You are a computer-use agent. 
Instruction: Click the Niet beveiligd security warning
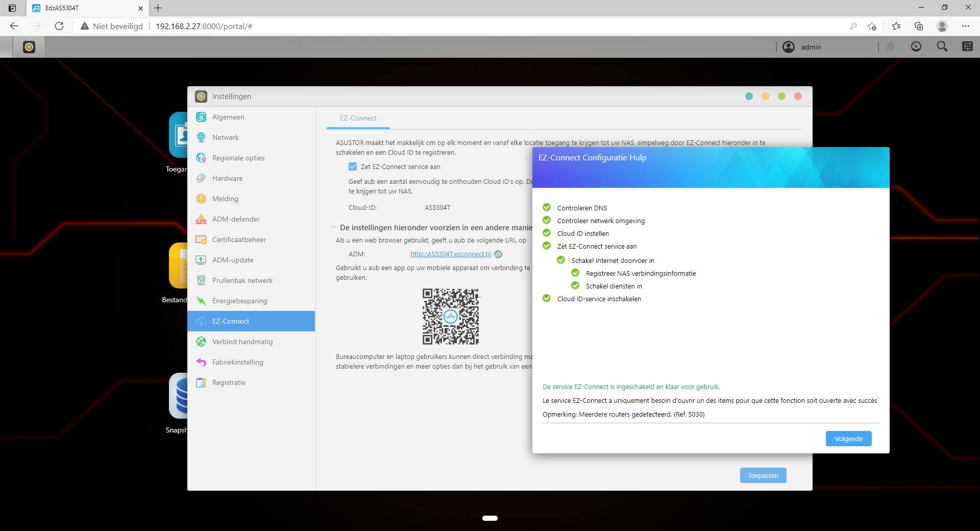tap(111, 26)
